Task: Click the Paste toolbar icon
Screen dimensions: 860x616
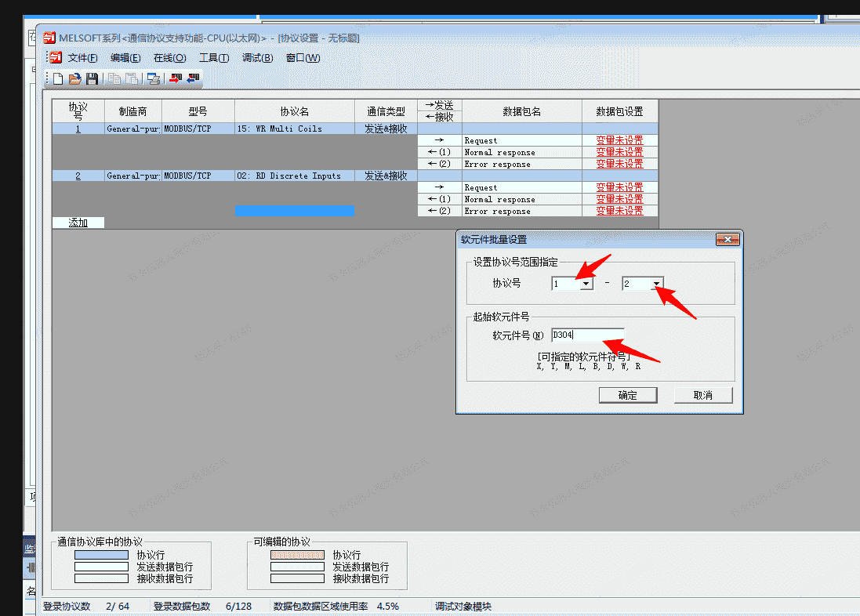Action: point(132,78)
